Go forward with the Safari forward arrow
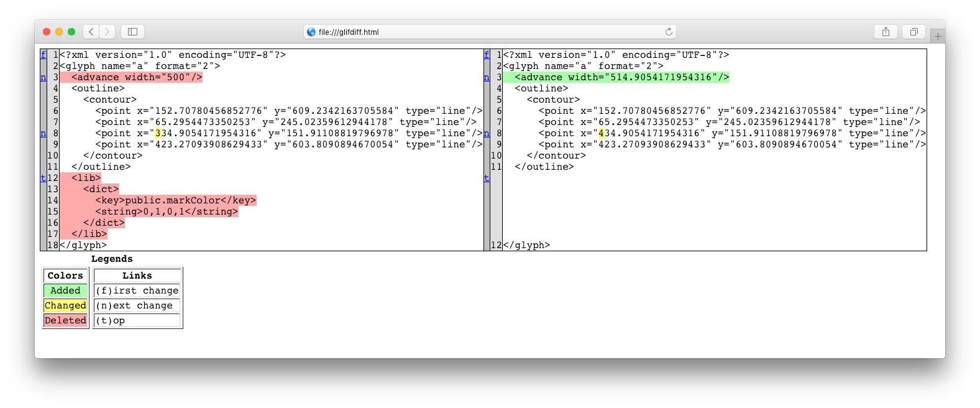This screenshot has width=980, height=408. pos(108,32)
